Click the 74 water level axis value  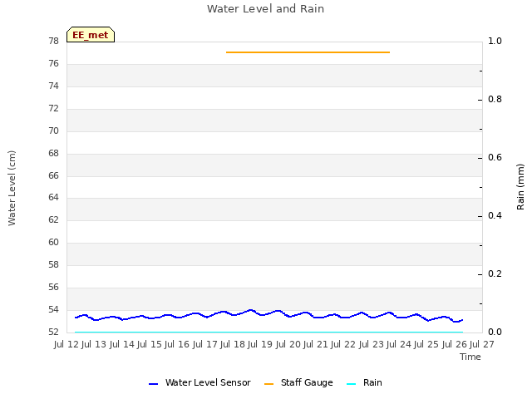coord(53,86)
